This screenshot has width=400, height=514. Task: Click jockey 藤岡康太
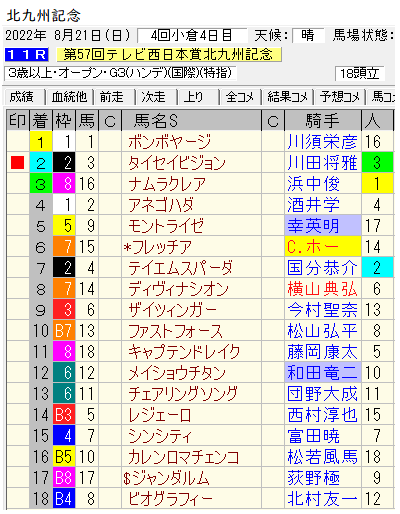[322, 352]
